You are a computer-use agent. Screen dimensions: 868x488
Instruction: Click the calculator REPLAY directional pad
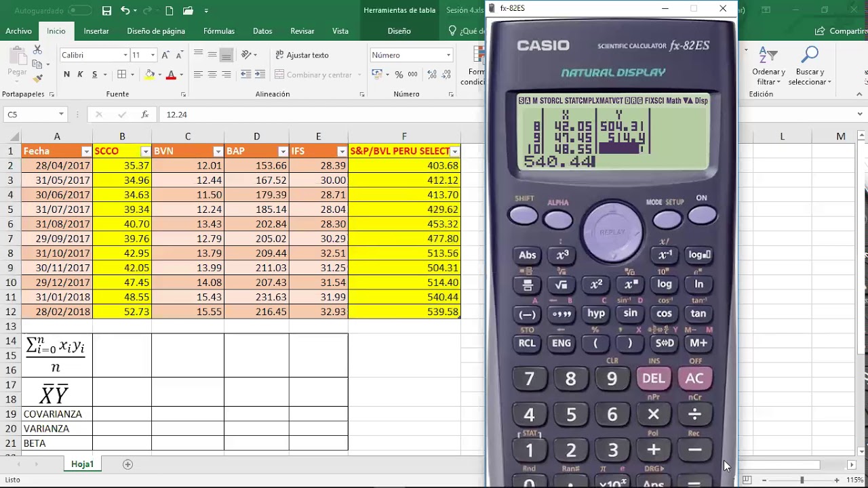click(x=612, y=232)
